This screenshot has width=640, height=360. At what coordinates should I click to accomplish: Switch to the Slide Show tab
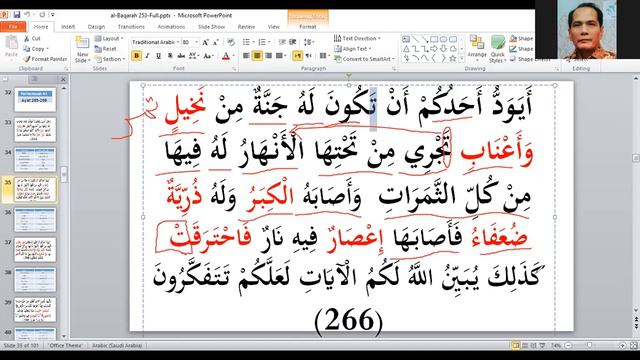tap(211, 27)
